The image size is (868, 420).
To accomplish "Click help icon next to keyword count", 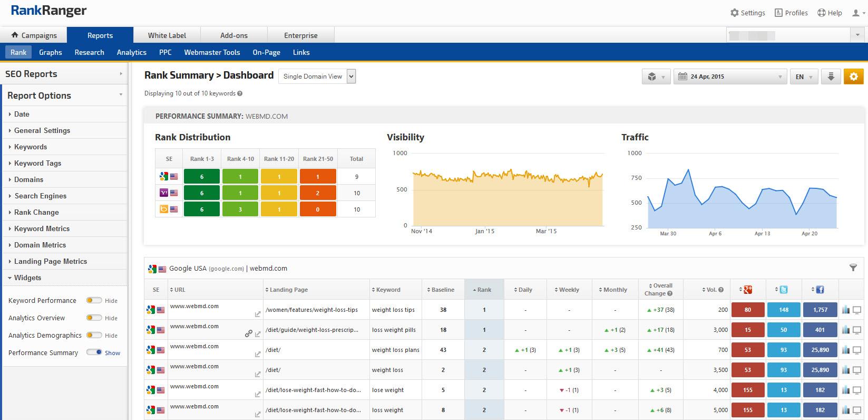I will click(x=240, y=93).
